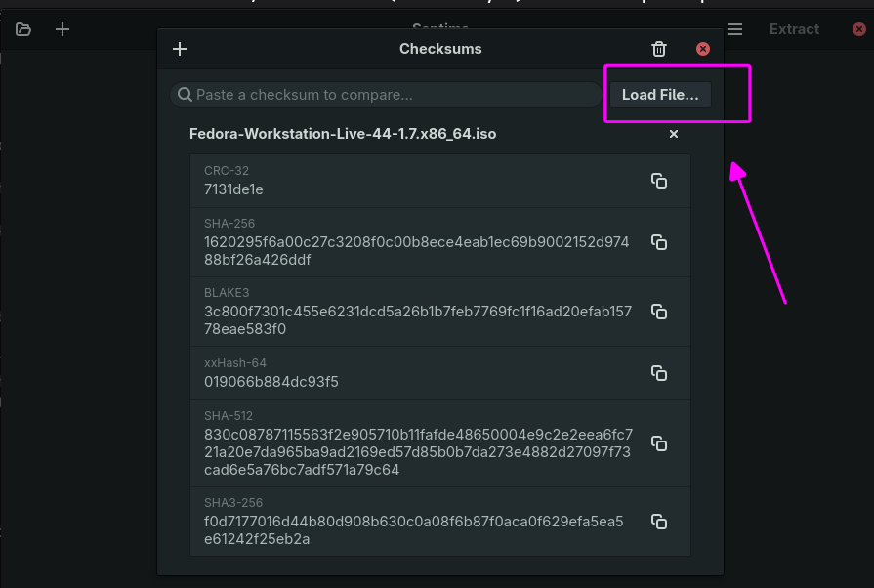Click the plus icon in Checksums header
Viewport: 874px width, 588px height.
tap(180, 49)
